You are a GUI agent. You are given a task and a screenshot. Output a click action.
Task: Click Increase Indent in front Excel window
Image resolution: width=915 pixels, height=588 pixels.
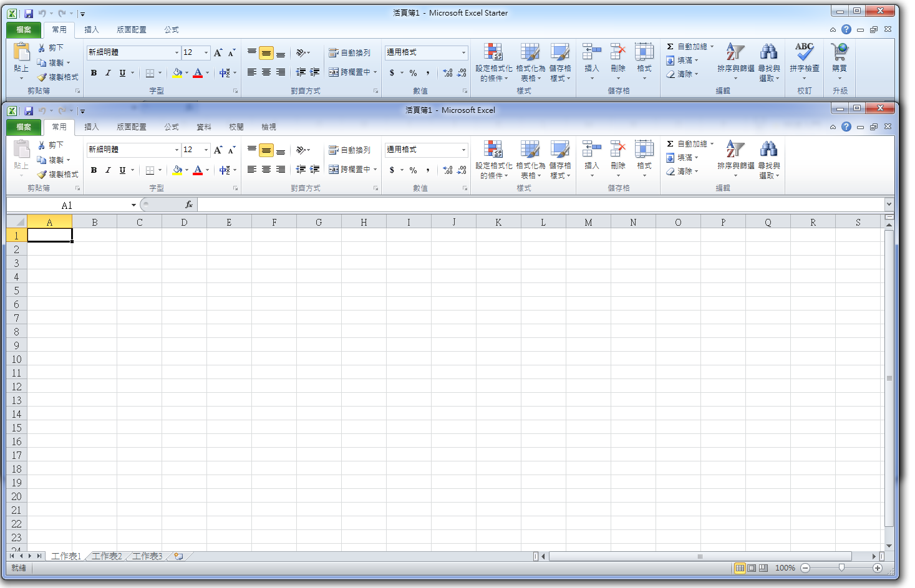[315, 170]
